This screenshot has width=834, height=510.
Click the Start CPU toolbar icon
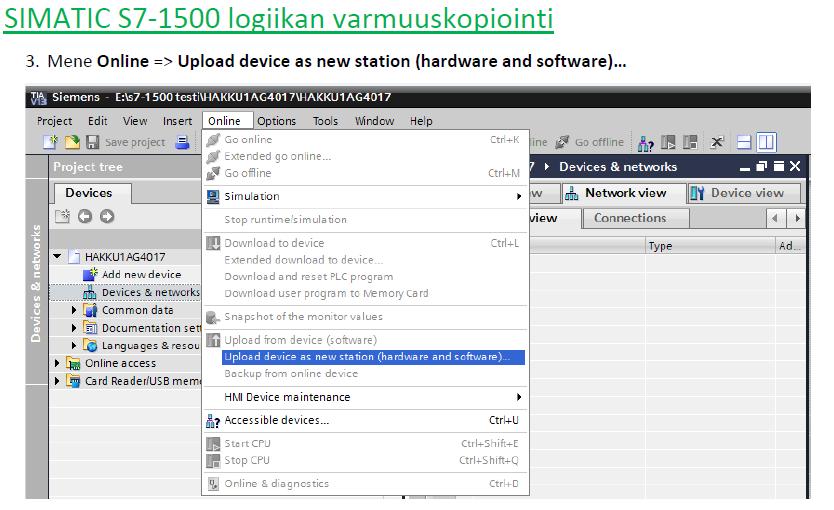(x=668, y=142)
